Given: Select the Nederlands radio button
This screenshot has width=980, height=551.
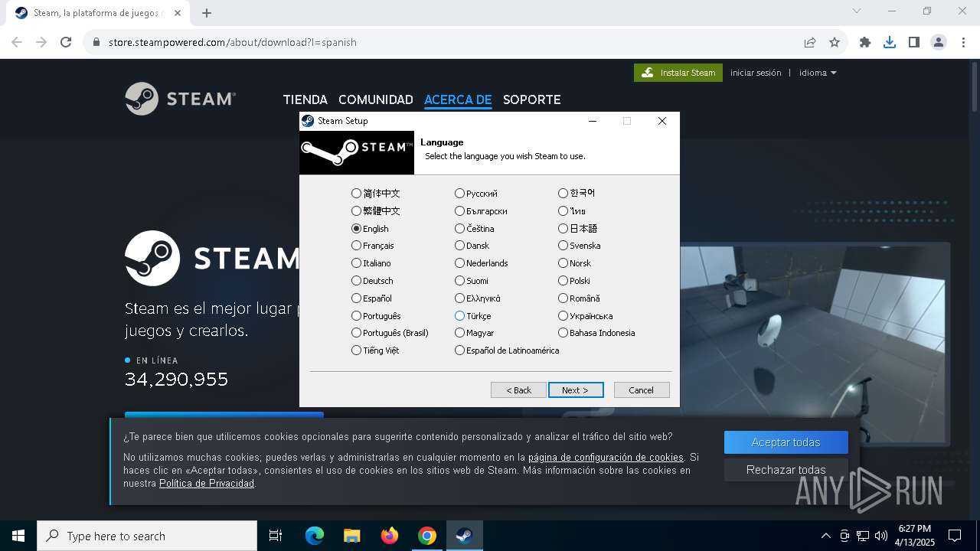Looking at the screenshot, I should (482, 263).
